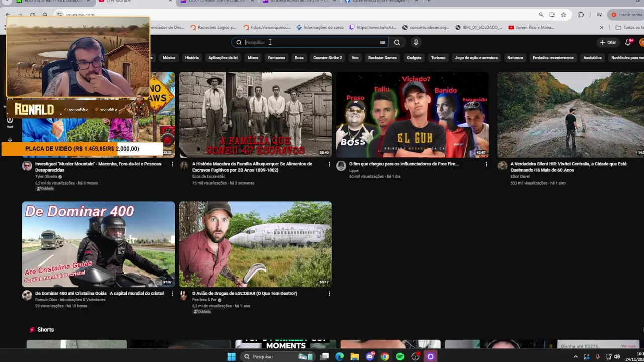Bookmark this page with star icon
The height and width of the screenshot is (362, 644).
click(563, 15)
